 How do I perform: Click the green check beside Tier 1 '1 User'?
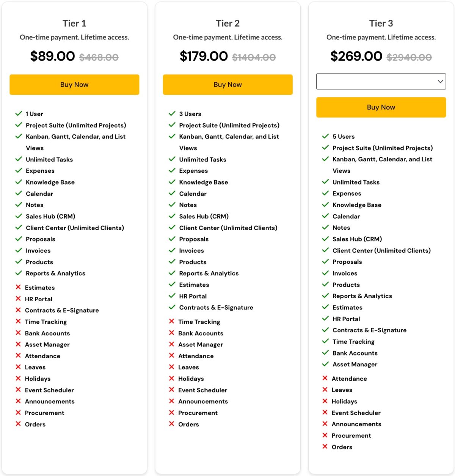click(x=19, y=114)
